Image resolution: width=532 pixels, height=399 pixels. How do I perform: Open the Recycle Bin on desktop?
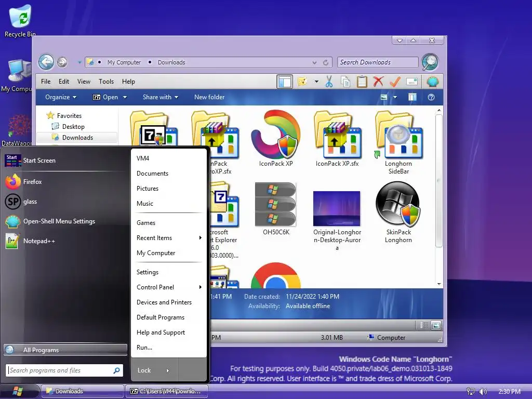click(20, 20)
